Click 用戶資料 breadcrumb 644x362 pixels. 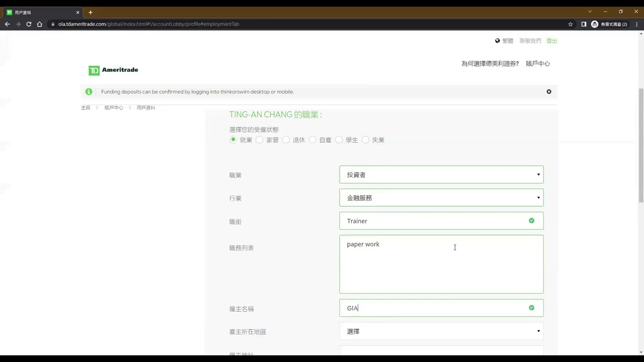click(x=146, y=108)
